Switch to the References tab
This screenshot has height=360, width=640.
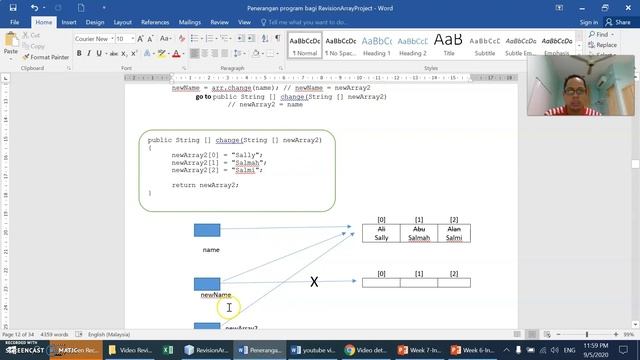tap(155, 22)
